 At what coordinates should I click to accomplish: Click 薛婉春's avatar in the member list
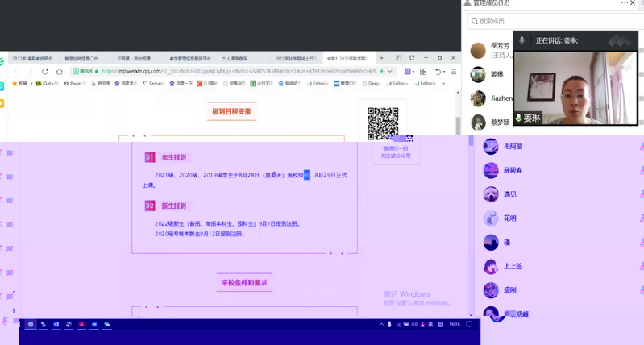[490, 170]
